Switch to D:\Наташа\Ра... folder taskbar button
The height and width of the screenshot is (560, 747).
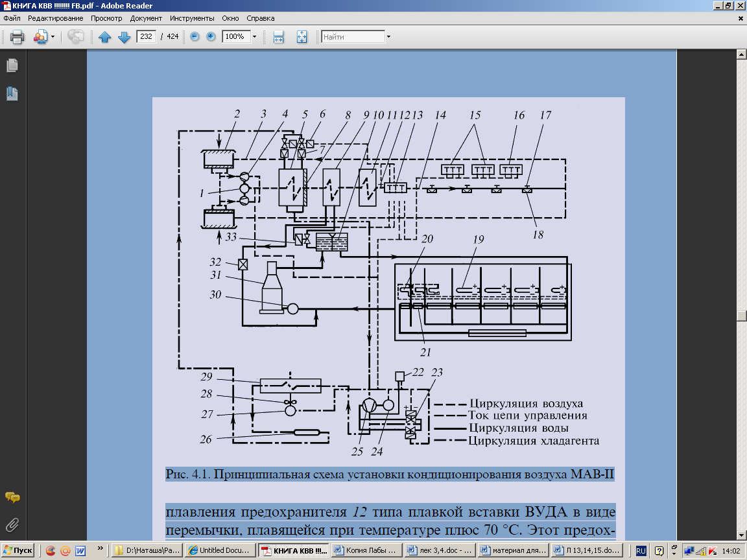click(148, 550)
